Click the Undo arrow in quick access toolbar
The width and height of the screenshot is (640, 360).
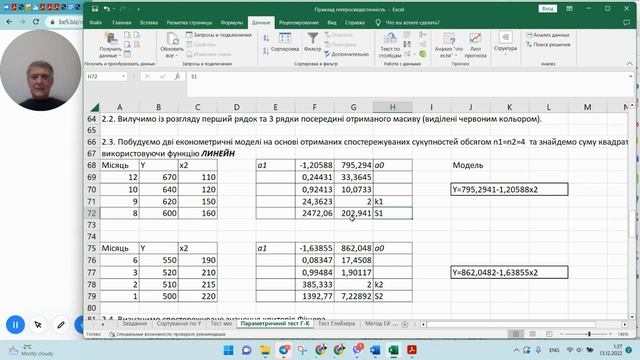(x=107, y=9)
